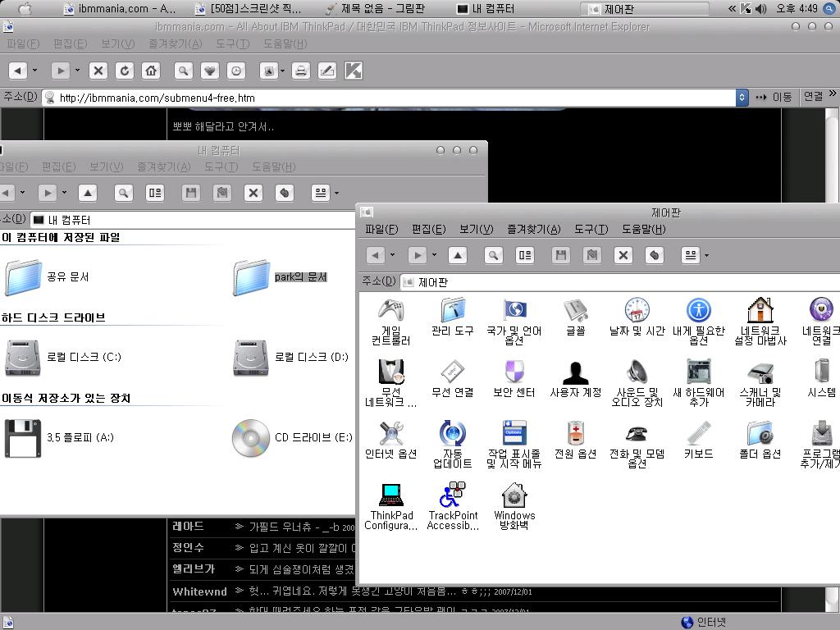
Task: Open the 보안 센터 shield icon
Action: [514, 372]
